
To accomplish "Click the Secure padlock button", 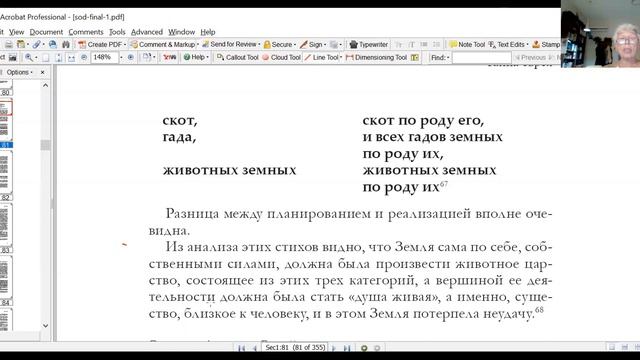I will [278, 44].
